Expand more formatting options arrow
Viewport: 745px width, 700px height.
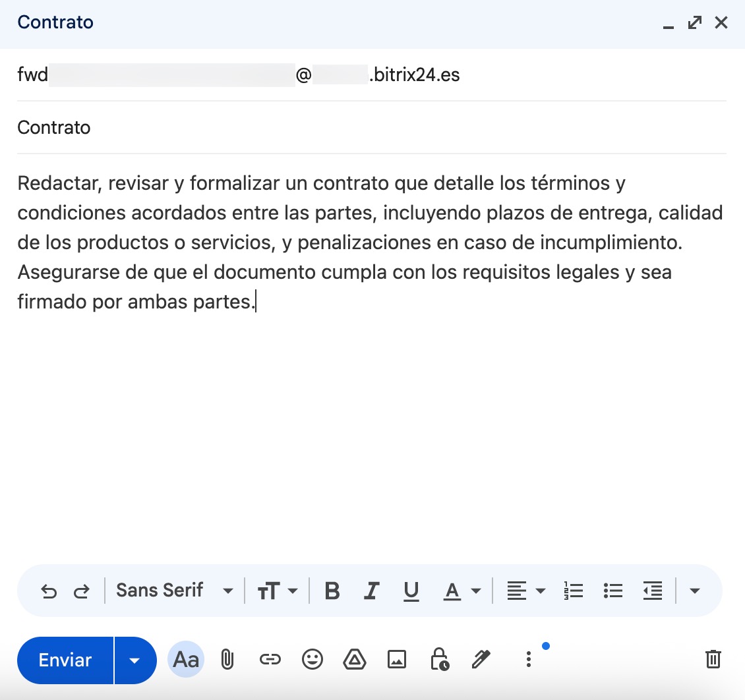pos(694,591)
